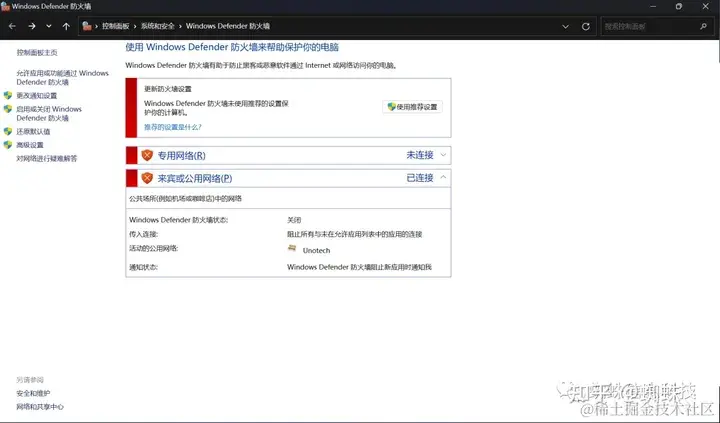Click the shield icon beside 启用或关闭 Windows Defender 防火墙
Image resolution: width=720 pixels, height=423 pixels.
(x=8, y=109)
